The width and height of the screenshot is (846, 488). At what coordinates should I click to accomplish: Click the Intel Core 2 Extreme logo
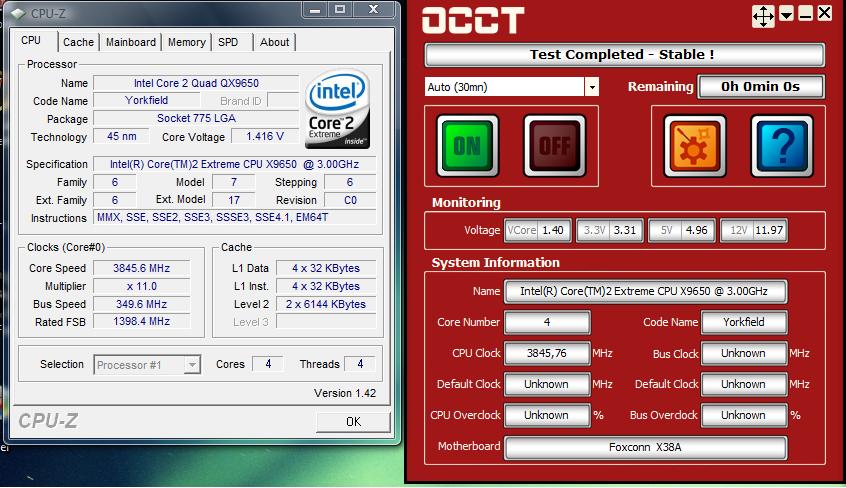click(x=338, y=109)
